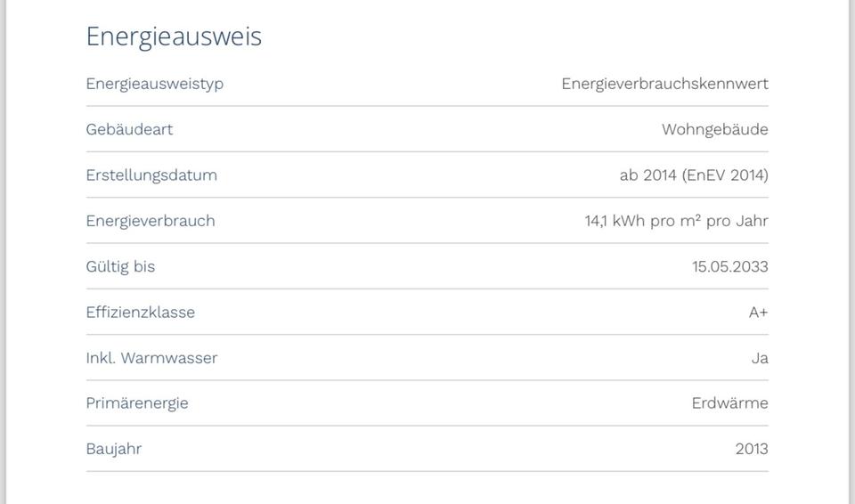Image resolution: width=855 pixels, height=504 pixels.
Task: Click the Energieausweis section heading
Action: coord(174,37)
